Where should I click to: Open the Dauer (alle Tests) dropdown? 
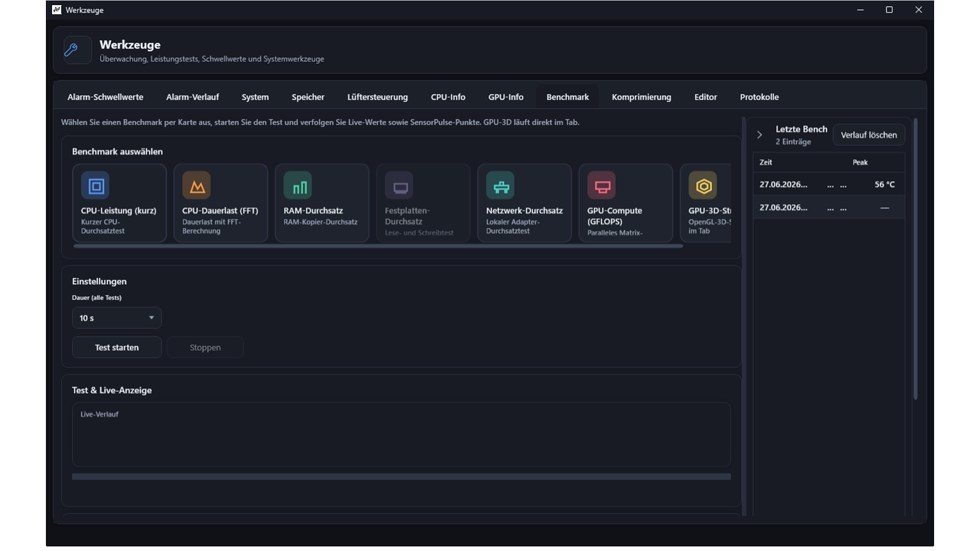click(x=117, y=318)
